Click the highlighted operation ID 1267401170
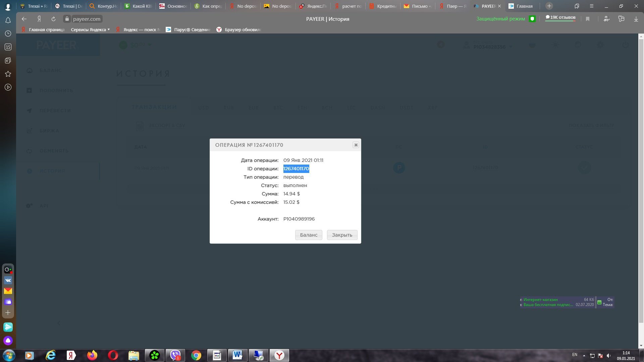This screenshot has height=362, width=644. [296, 169]
